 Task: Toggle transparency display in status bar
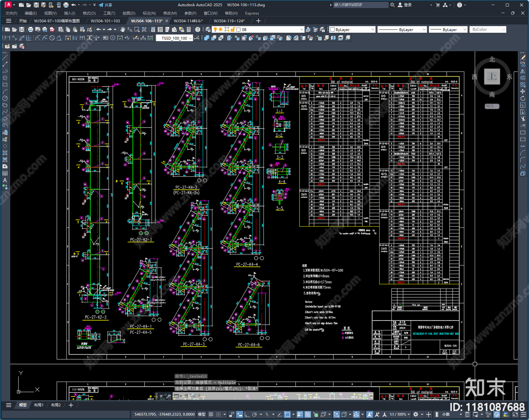(x=307, y=414)
